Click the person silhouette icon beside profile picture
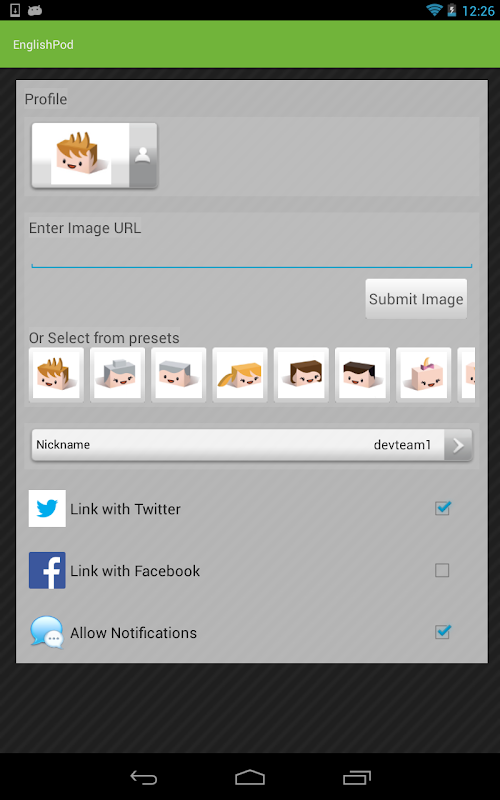500x800 pixels. pyautogui.click(x=143, y=156)
